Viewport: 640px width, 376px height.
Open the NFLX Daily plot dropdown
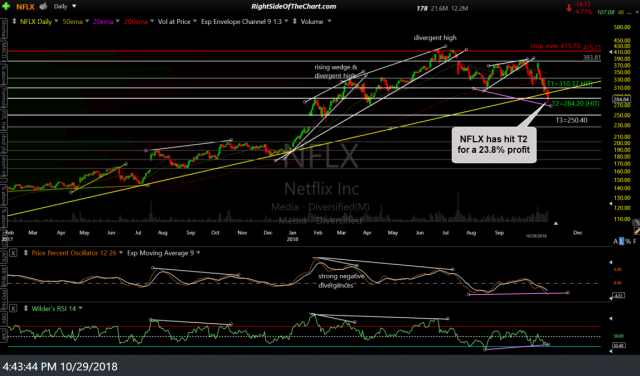(x=56, y=21)
